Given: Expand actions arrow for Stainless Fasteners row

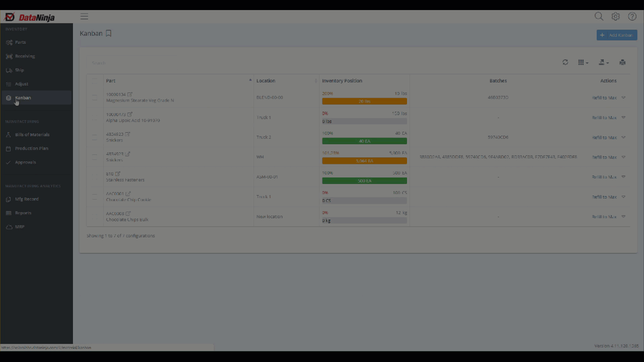Looking at the screenshot, I should tap(623, 177).
